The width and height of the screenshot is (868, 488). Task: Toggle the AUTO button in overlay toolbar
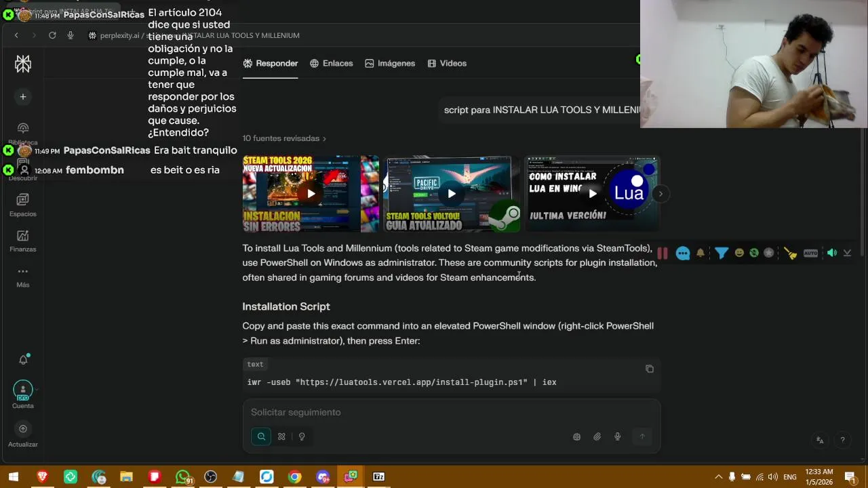[811, 253]
